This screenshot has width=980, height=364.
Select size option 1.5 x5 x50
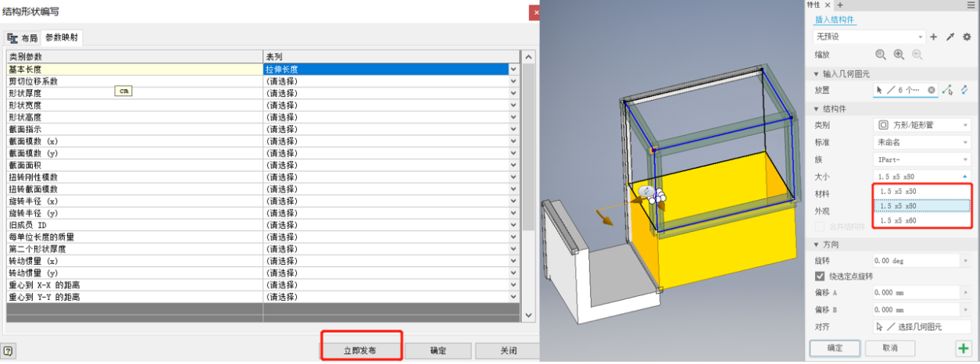(x=921, y=191)
